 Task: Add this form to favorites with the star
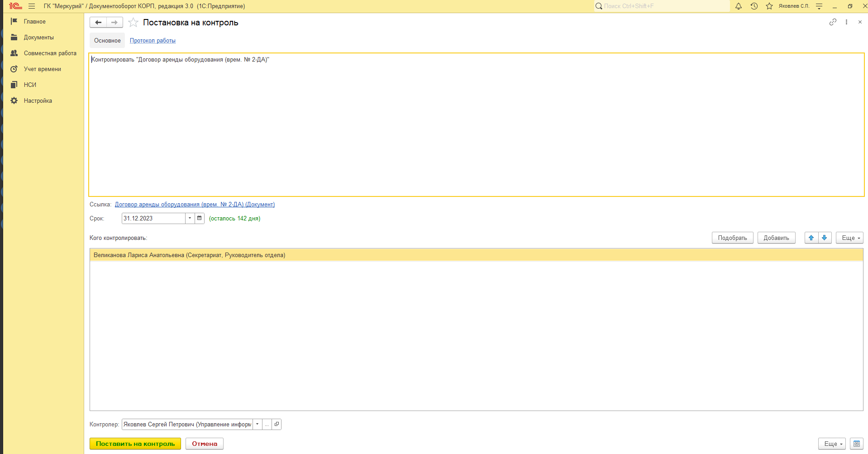click(x=133, y=23)
